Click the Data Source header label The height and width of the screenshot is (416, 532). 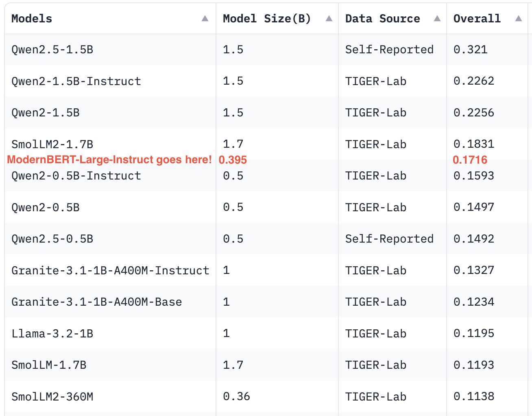(x=382, y=19)
